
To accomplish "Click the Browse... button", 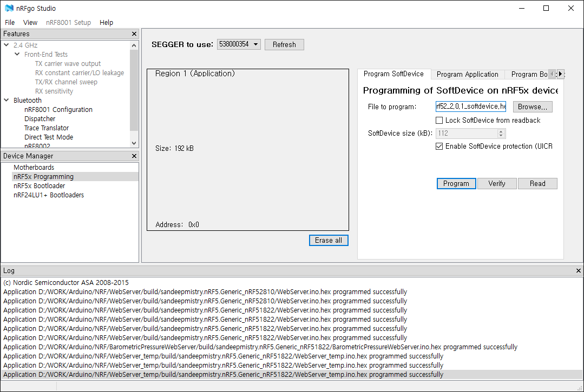I will 533,107.
